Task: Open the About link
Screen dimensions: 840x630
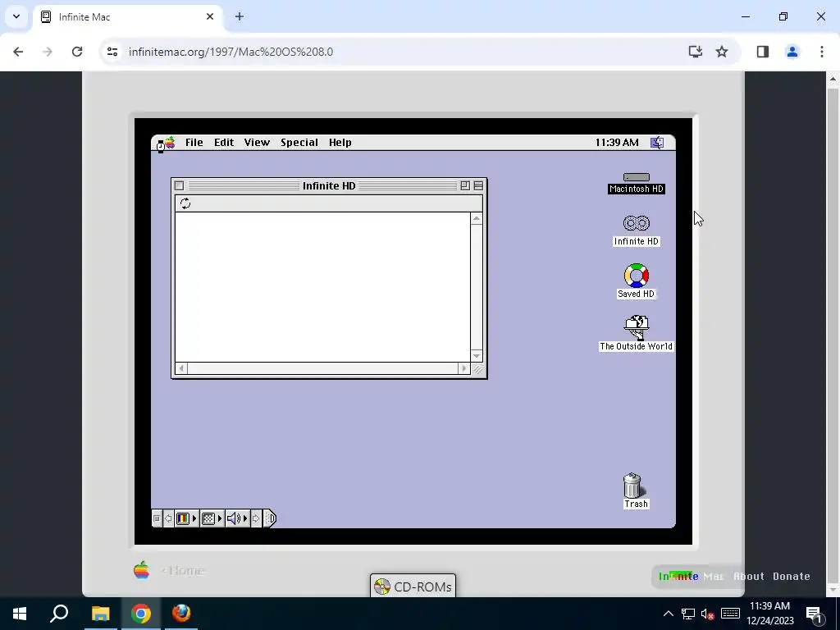Action: [x=748, y=577]
